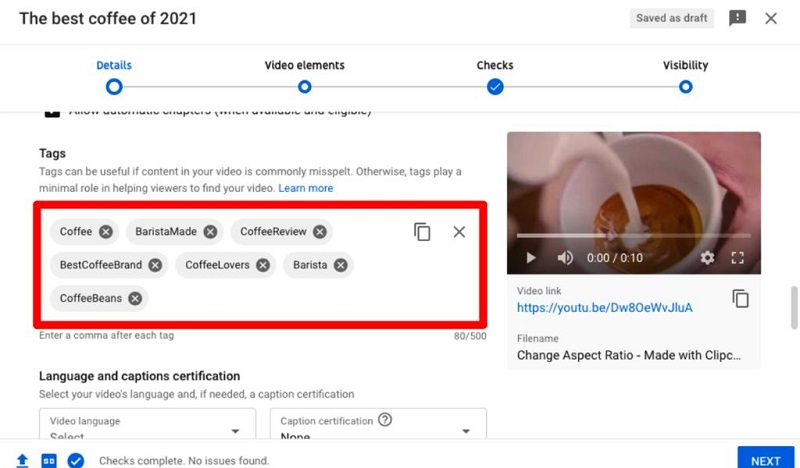
Task: Go to the Checks step
Action: (495, 77)
